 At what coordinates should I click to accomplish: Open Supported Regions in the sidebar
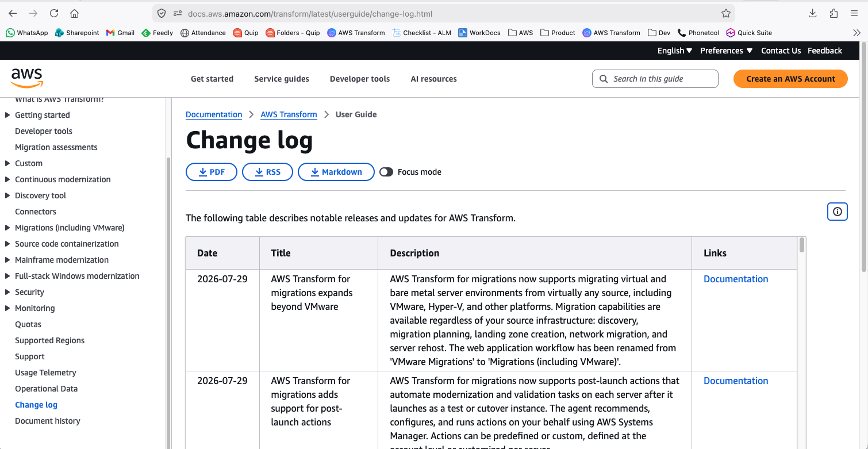tap(49, 340)
